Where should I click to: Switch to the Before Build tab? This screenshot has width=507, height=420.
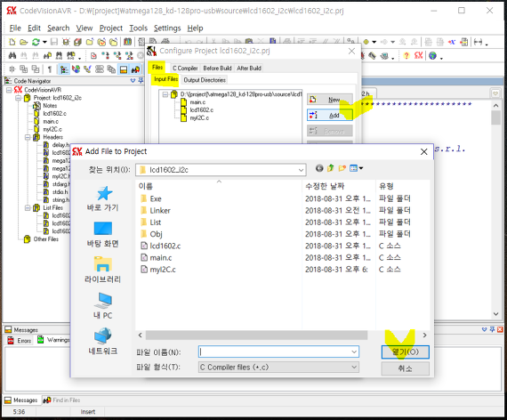coord(217,69)
